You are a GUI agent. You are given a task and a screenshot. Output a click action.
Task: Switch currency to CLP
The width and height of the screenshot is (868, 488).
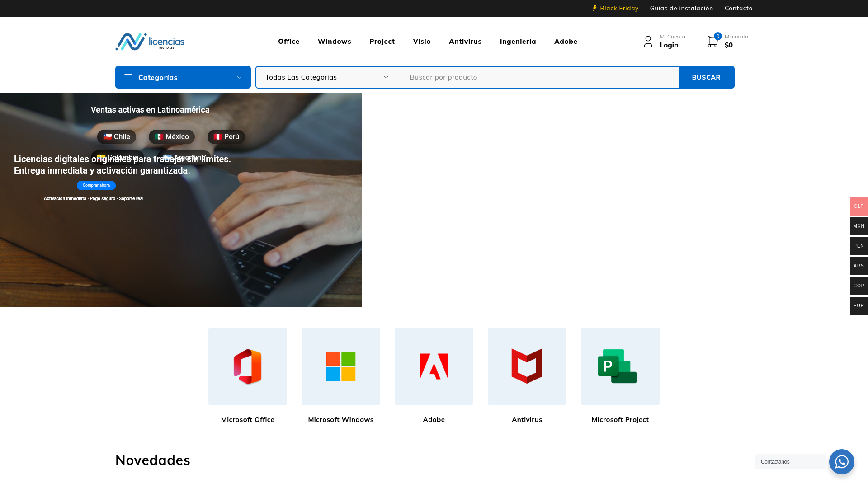coord(859,206)
